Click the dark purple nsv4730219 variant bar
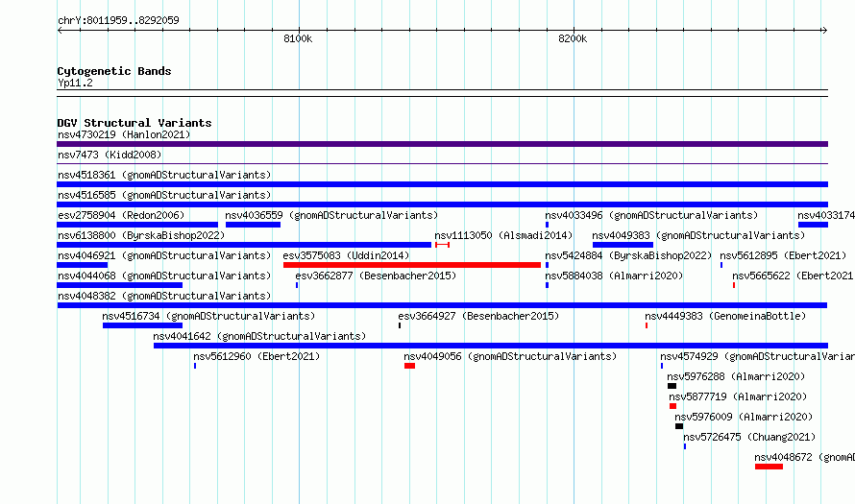 pyautogui.click(x=442, y=144)
